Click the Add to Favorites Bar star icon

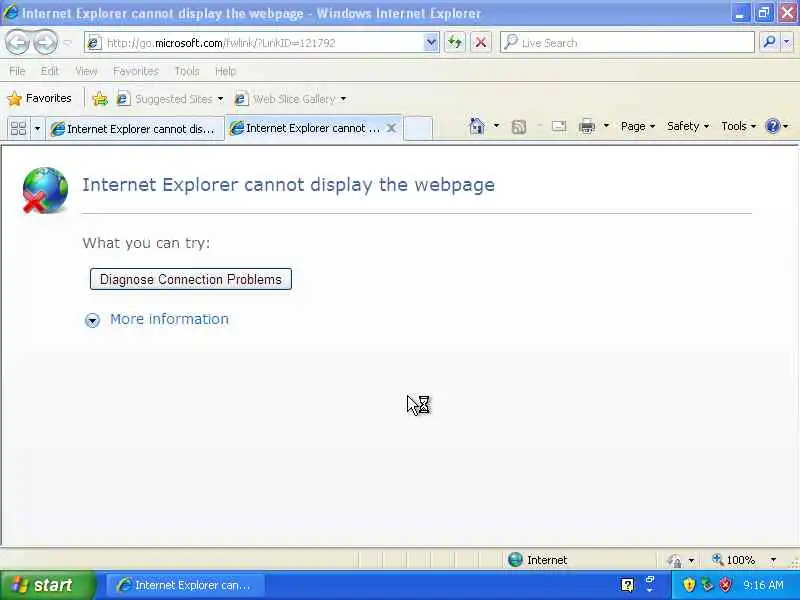tap(100, 98)
